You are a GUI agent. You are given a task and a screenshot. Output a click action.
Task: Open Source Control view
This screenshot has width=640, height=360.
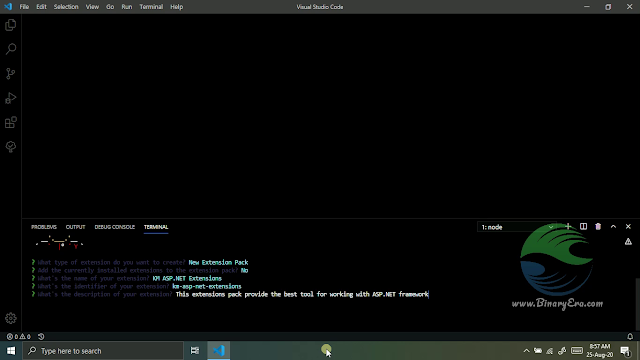[x=11, y=73]
